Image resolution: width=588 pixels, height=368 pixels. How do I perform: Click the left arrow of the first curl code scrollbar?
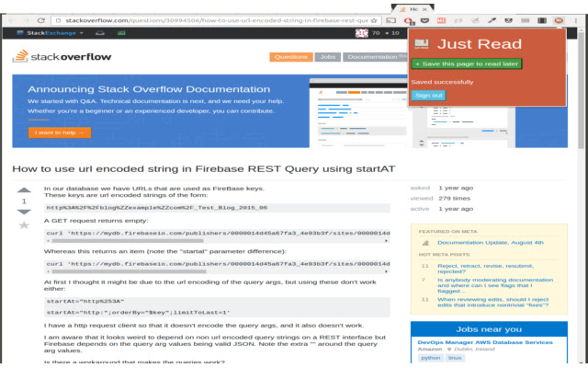tap(48, 241)
